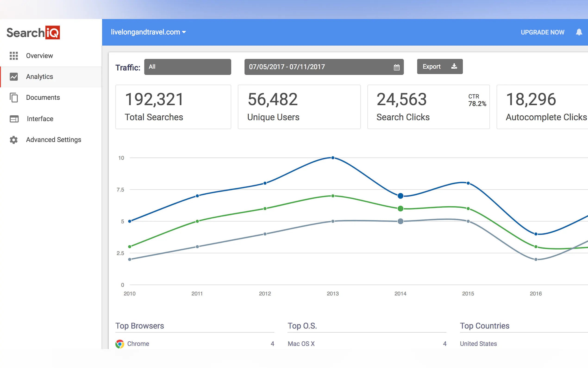
Task: Click the Export button
Action: click(439, 67)
